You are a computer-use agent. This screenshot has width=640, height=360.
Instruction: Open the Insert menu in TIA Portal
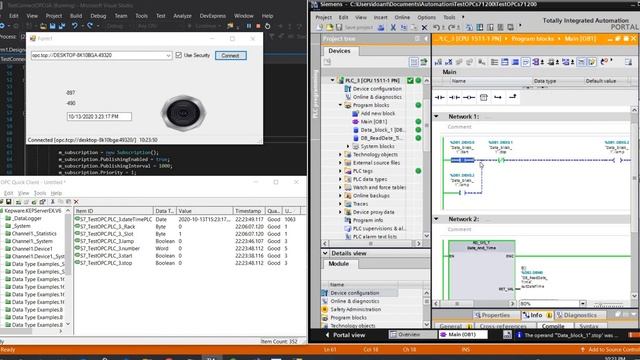click(380, 18)
